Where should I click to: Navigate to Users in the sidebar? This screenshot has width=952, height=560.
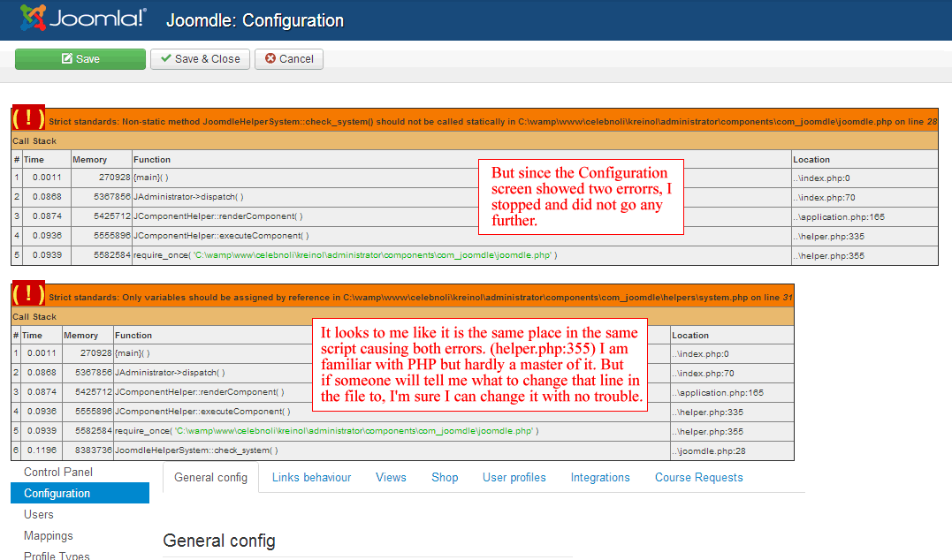coord(39,514)
